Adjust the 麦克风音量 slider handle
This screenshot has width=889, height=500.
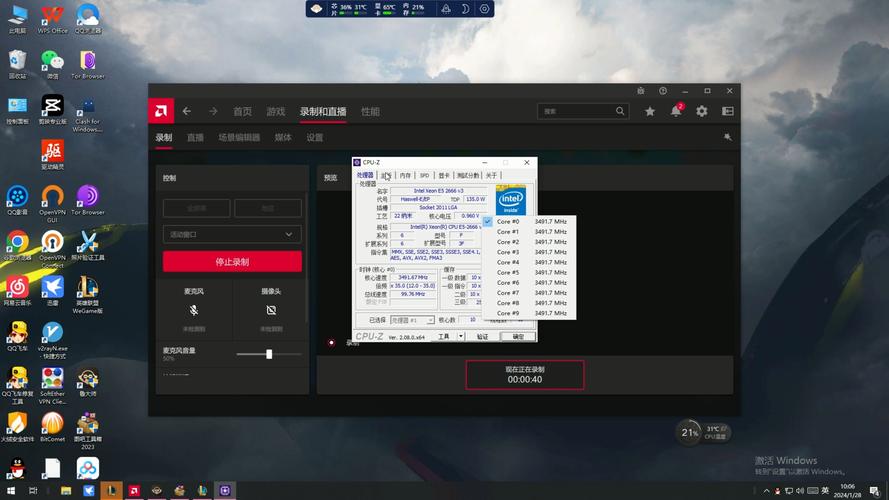tap(269, 354)
